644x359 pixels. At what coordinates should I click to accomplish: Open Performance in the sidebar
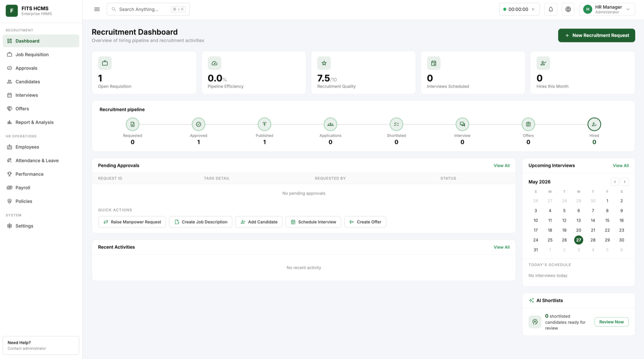[x=41, y=174]
